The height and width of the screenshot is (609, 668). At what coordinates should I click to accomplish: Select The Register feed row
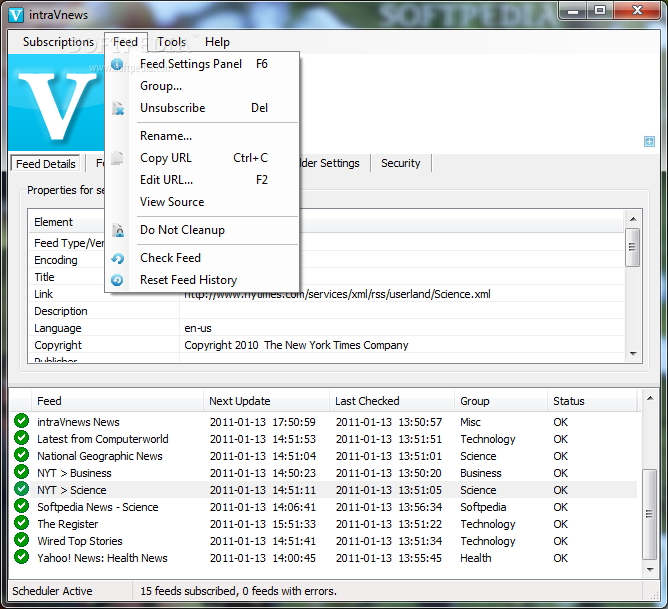324,524
